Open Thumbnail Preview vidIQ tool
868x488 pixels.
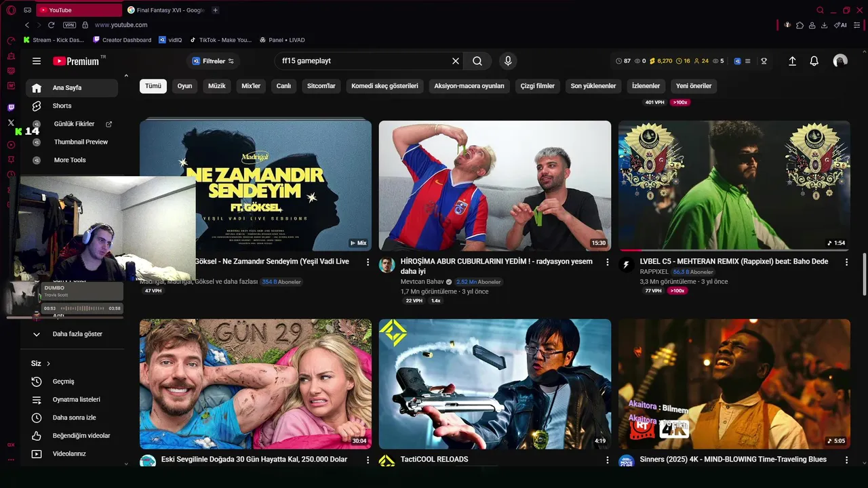click(x=81, y=142)
